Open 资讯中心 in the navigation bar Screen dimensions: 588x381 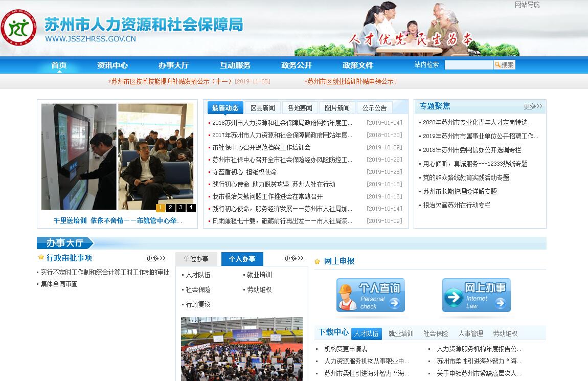click(112, 65)
